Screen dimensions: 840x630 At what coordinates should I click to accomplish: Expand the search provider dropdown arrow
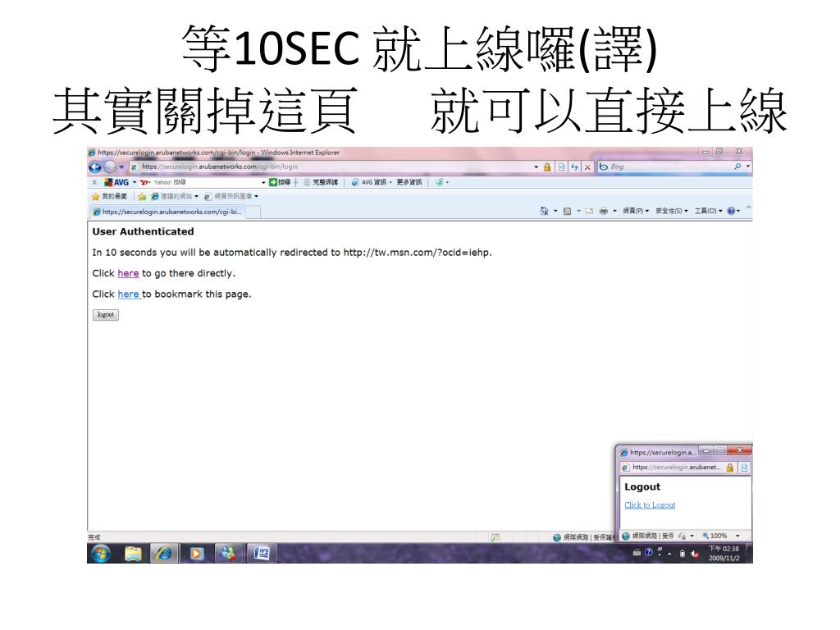coord(748,167)
